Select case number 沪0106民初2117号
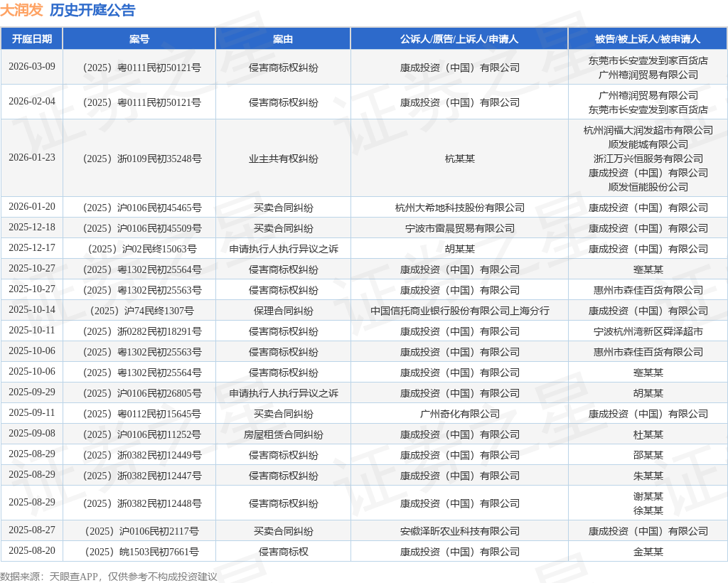 coord(142,531)
